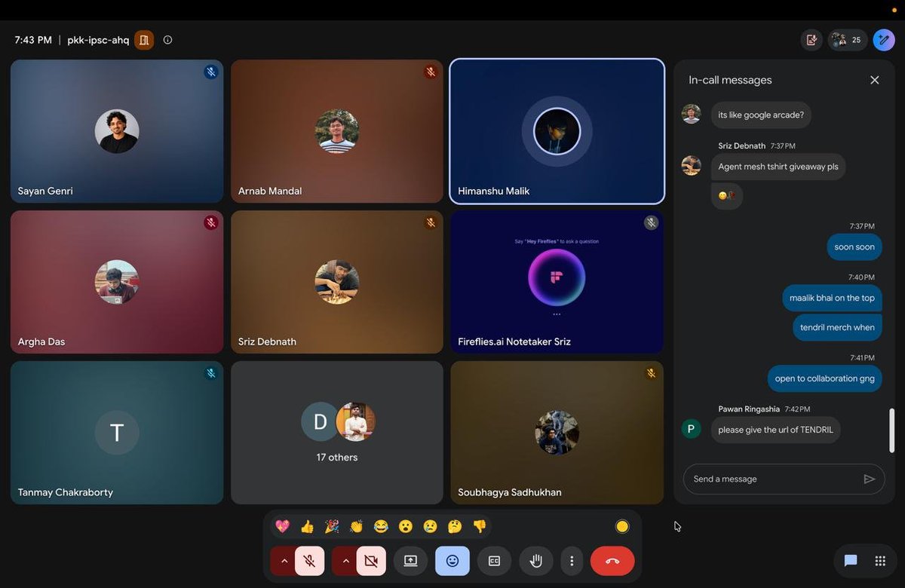This screenshot has height=588, width=905.
Task: Send the thinking face reaction
Action: pos(455,526)
